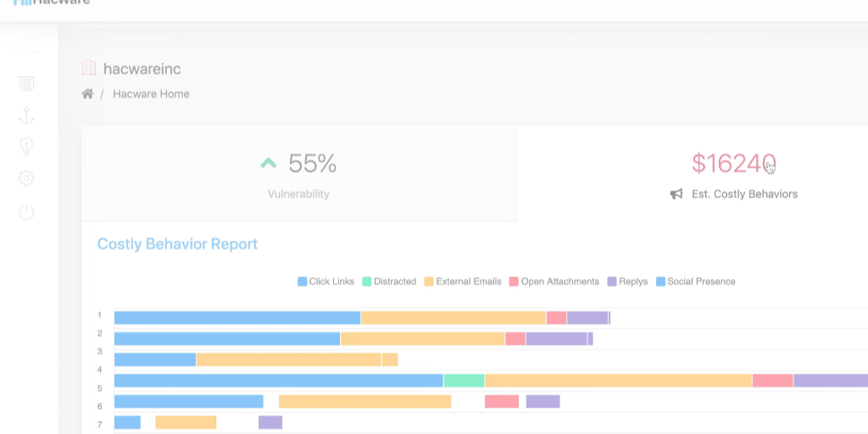Open the dashboard monitor icon in sidebar
This screenshot has height=434, width=868.
(x=26, y=84)
